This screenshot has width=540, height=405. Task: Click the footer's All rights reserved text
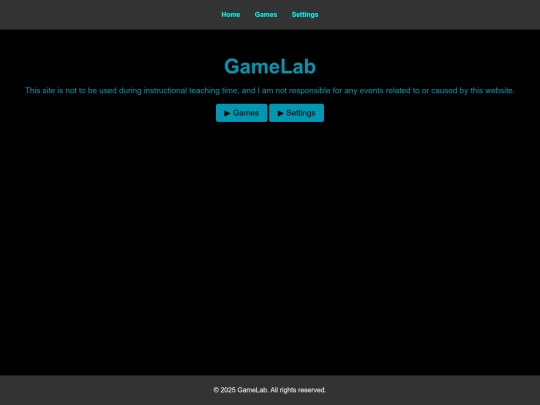click(298, 390)
